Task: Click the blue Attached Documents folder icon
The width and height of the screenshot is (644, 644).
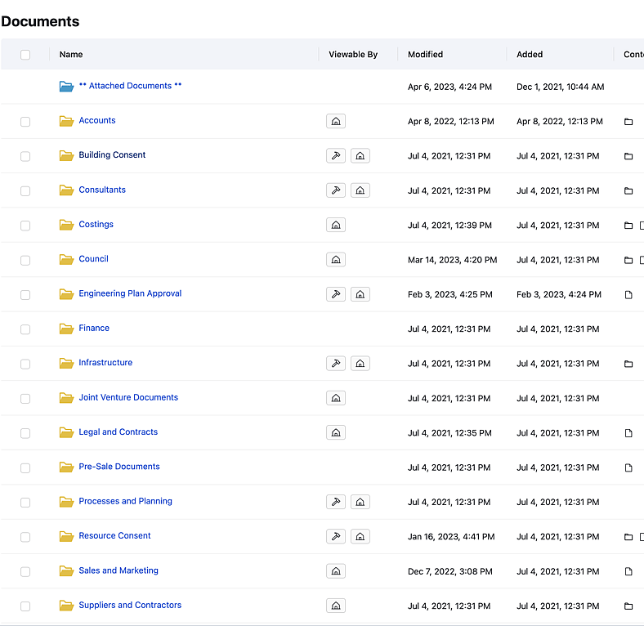Action: coord(66,86)
